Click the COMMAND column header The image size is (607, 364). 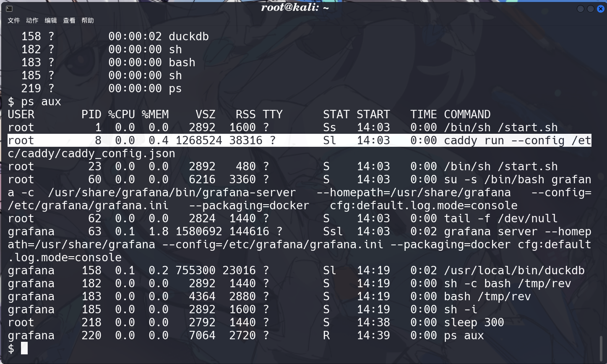click(x=467, y=114)
